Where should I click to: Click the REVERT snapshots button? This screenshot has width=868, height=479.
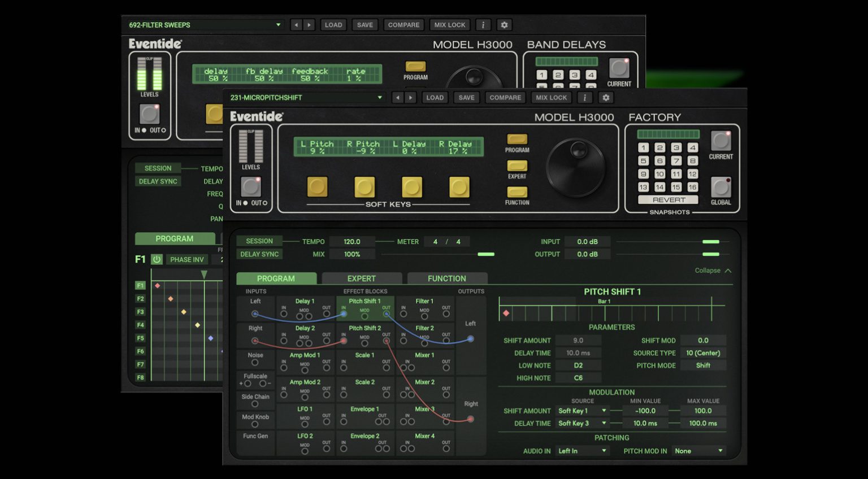coord(669,200)
